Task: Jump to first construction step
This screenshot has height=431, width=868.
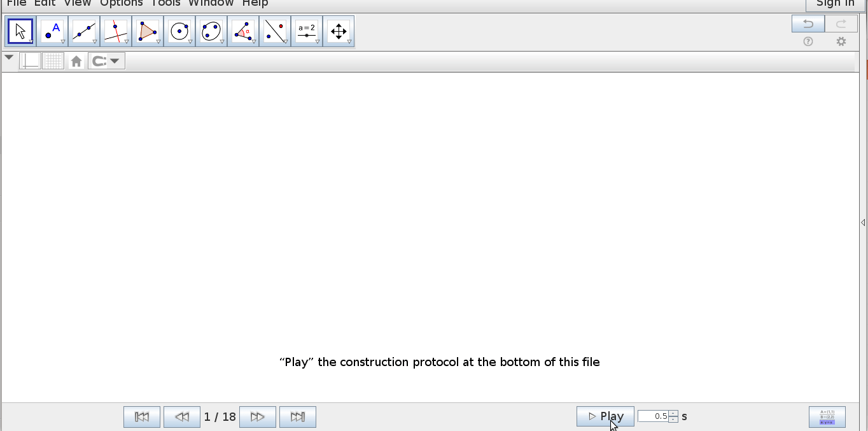Action: 142,417
